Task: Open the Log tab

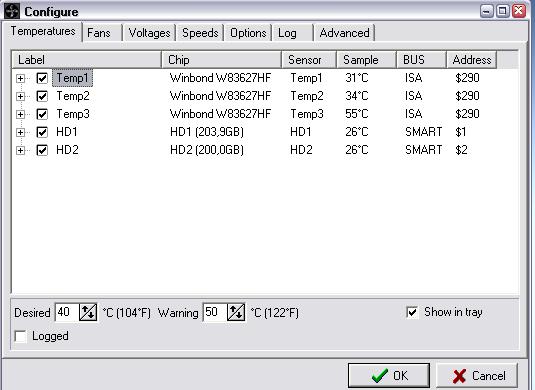Action: [x=293, y=33]
